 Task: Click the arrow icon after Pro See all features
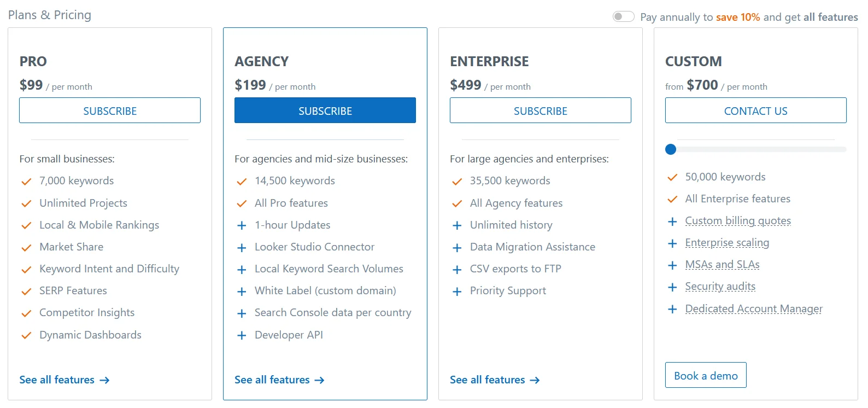(104, 380)
